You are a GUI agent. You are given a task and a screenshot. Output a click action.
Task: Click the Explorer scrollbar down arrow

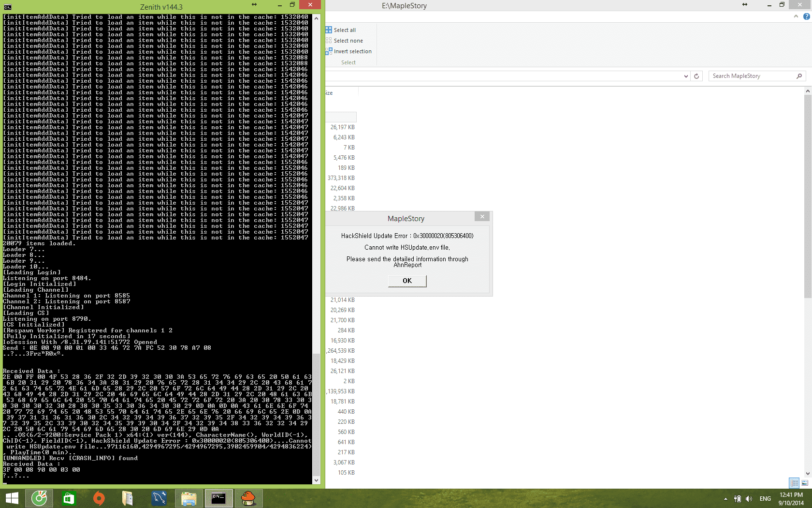tap(808, 474)
